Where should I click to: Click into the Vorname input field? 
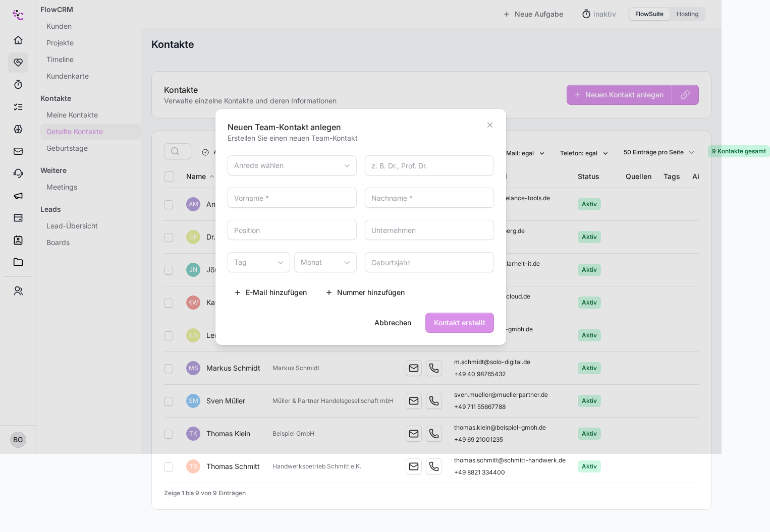point(292,198)
